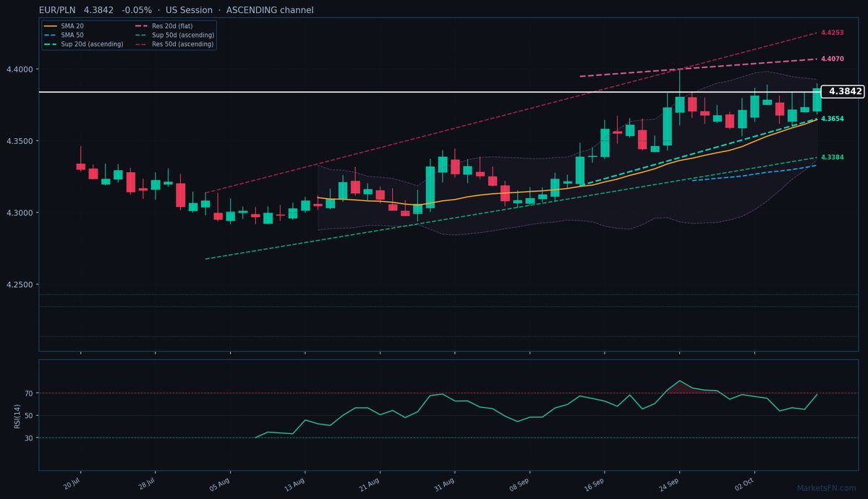Select the 21 Aug date label
This screenshot has height=499, width=868.
[370, 485]
